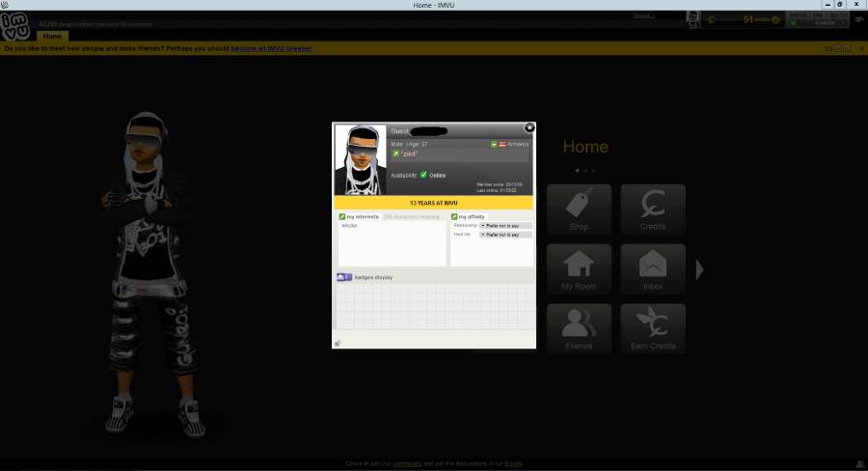
Task: Open the Here for dropdown
Action: point(505,235)
